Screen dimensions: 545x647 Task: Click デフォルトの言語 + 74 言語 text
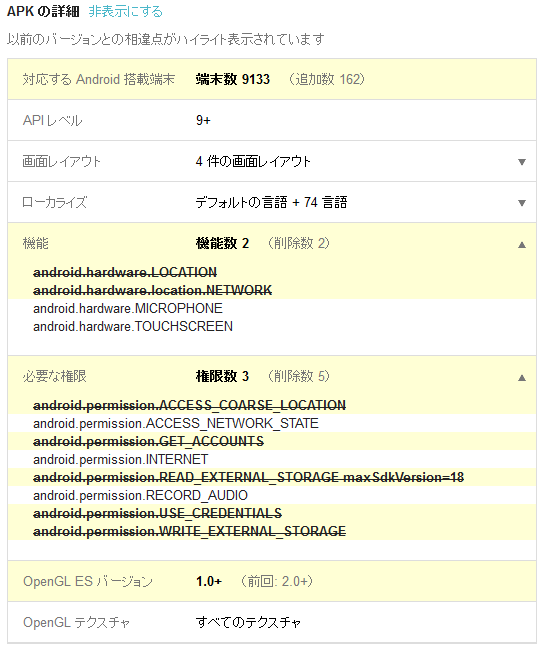coord(271,202)
